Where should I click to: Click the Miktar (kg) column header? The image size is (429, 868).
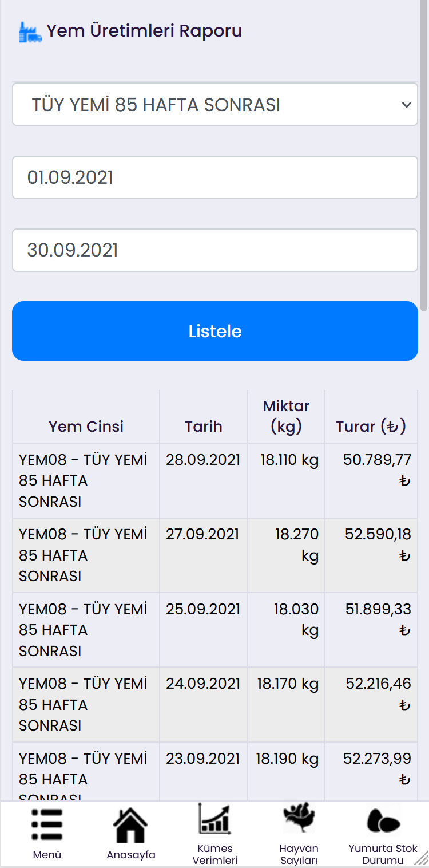286,416
